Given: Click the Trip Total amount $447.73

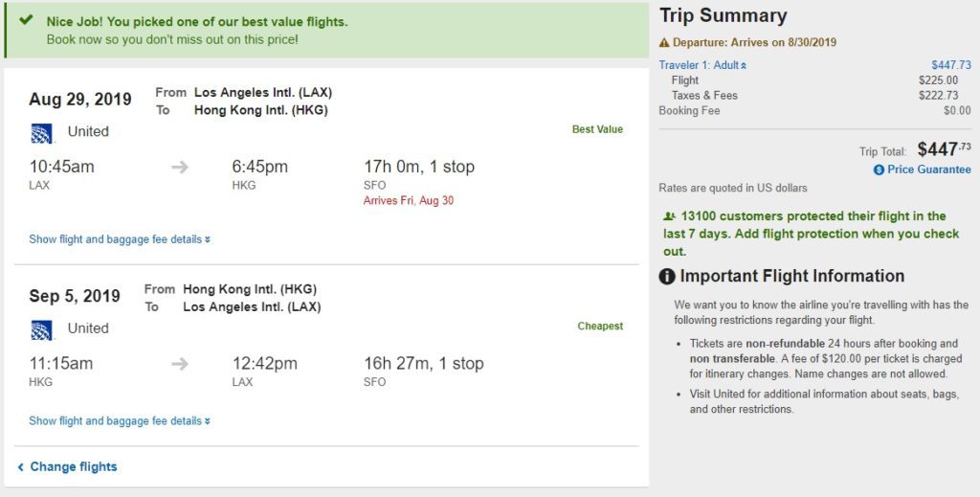Looking at the screenshot, I should click(x=944, y=149).
